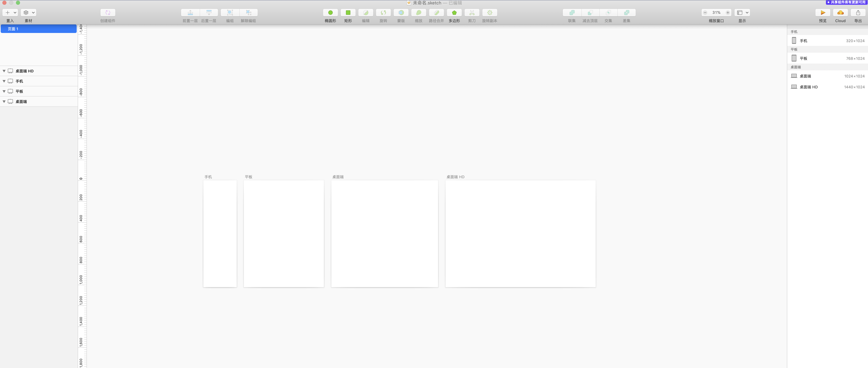Click the Rotate Copies (旋转副本) icon

click(489, 13)
